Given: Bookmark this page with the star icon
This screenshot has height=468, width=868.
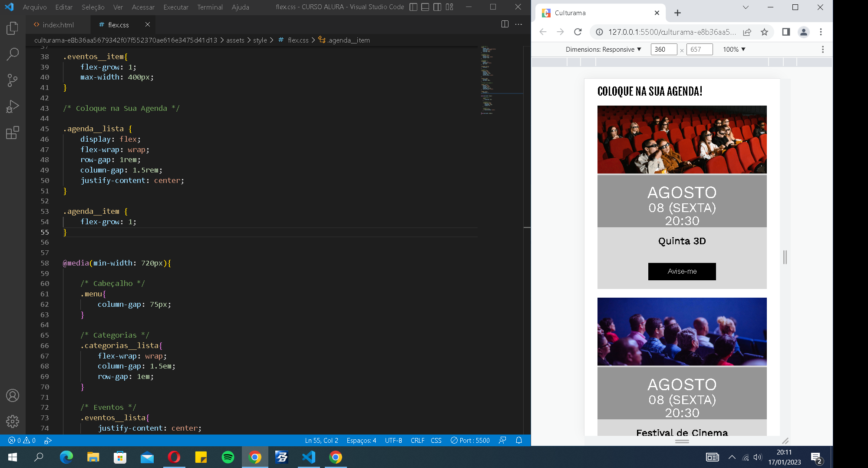Looking at the screenshot, I should (764, 32).
